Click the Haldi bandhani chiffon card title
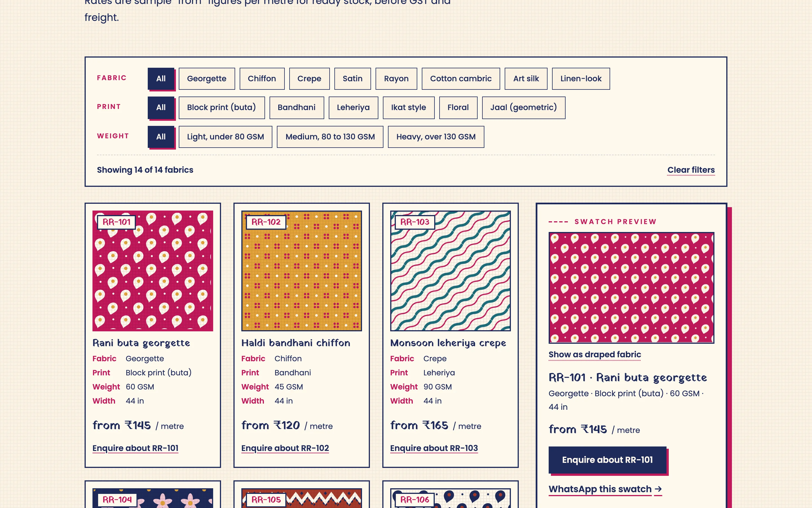The height and width of the screenshot is (508, 812). pos(295,343)
